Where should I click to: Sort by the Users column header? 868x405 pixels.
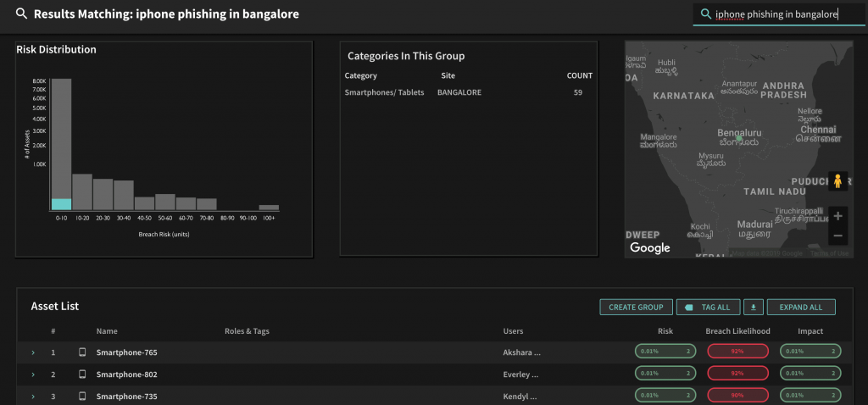click(513, 331)
